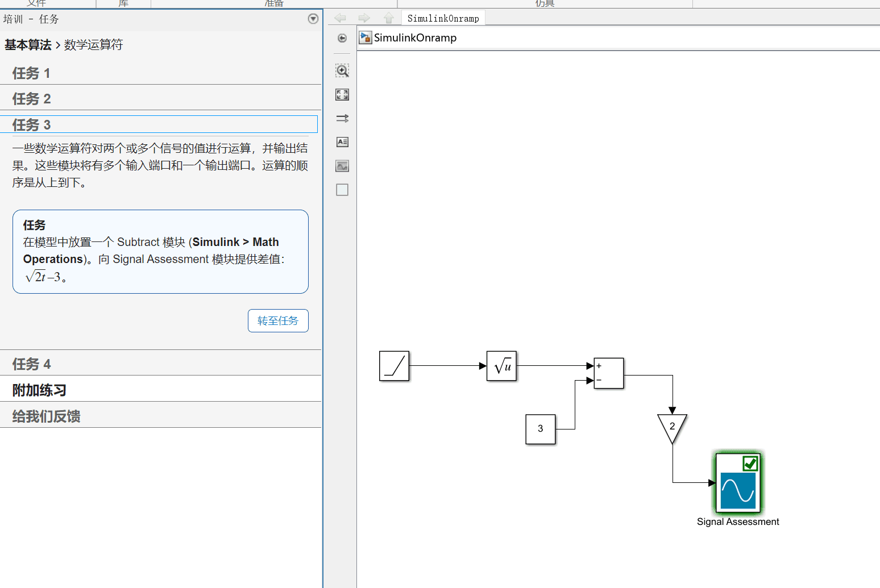880x588 pixels.
Task: Click the Ramp source block
Action: click(394, 366)
